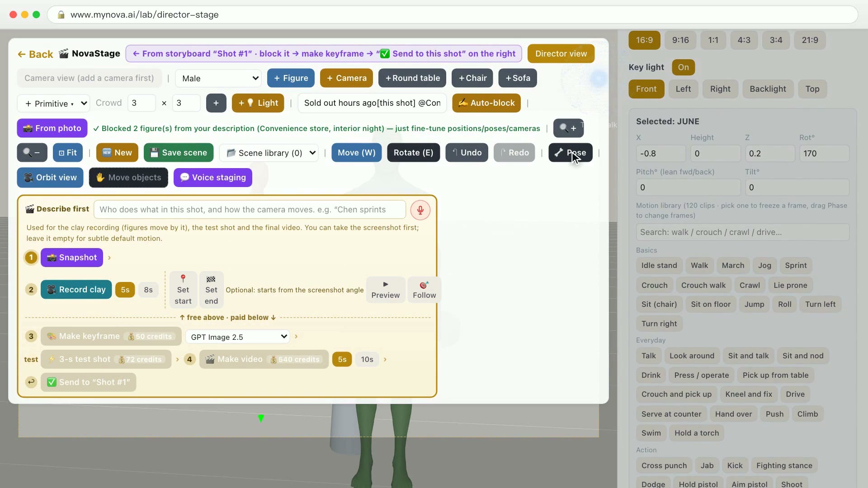Screen dimensions: 868x488
Task: Open Voice staging
Action: [213, 178]
